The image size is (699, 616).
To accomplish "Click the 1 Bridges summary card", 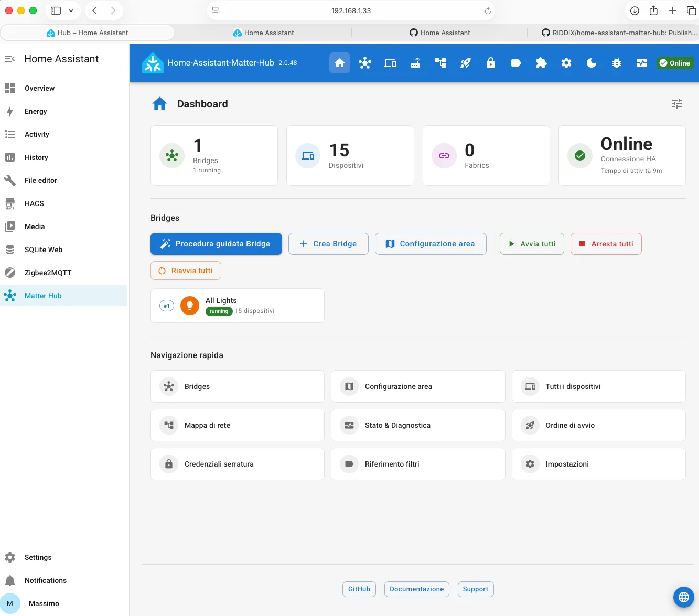I will click(x=214, y=155).
